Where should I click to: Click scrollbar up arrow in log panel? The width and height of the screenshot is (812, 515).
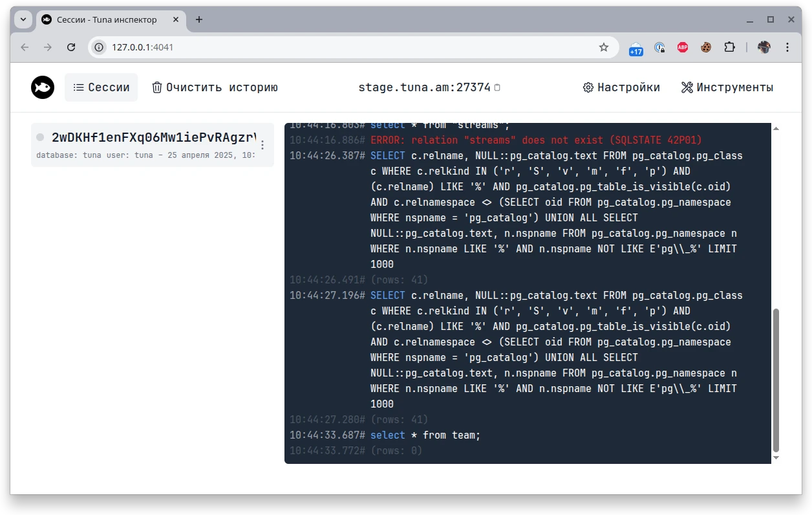coord(776,128)
